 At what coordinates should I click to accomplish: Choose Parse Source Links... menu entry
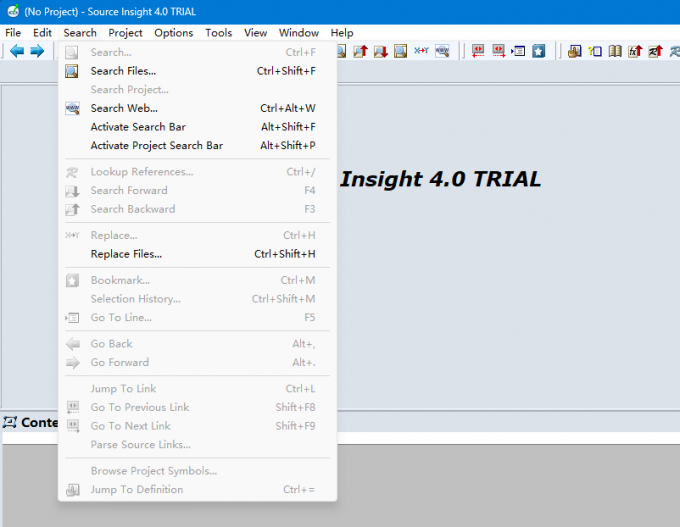[197, 445]
